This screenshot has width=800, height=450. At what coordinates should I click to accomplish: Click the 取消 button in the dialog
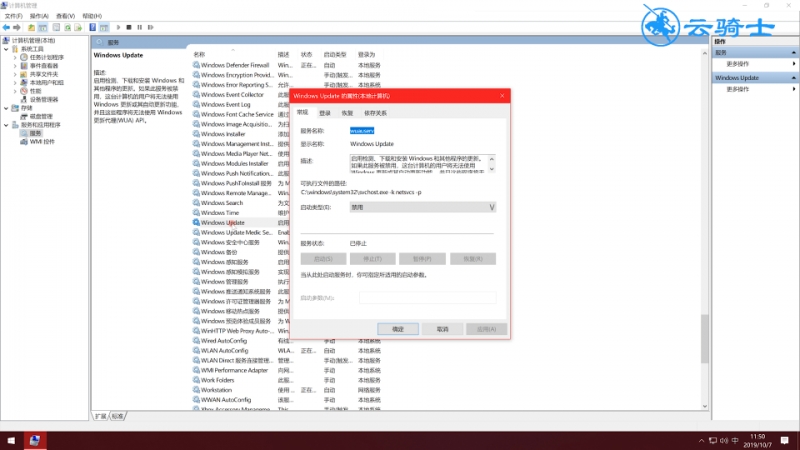(x=442, y=330)
